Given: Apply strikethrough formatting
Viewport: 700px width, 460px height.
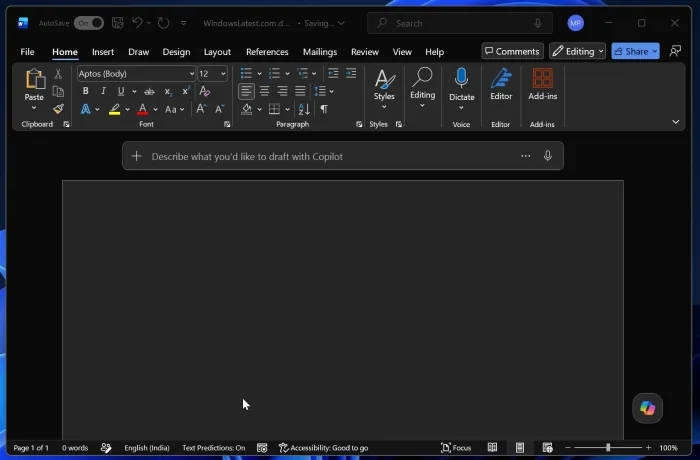Looking at the screenshot, I should [149, 92].
